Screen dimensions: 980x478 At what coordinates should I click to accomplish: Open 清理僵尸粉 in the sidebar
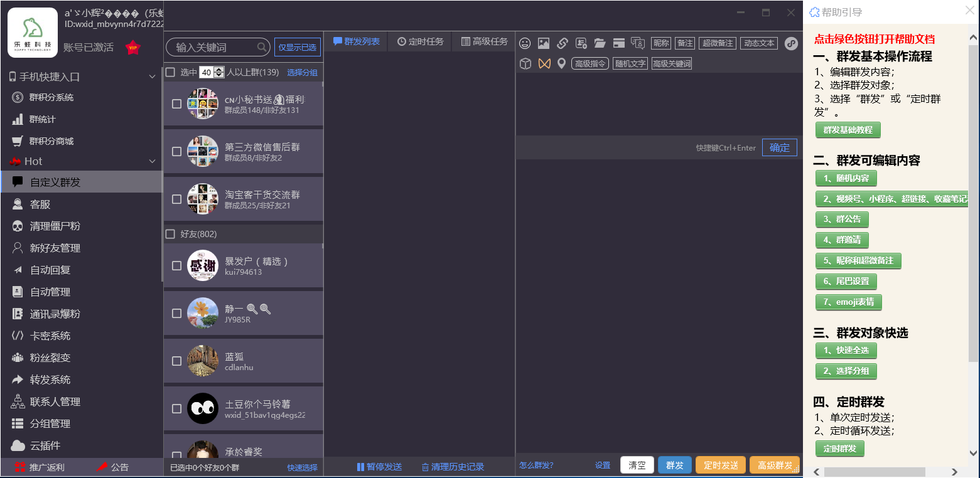point(55,226)
